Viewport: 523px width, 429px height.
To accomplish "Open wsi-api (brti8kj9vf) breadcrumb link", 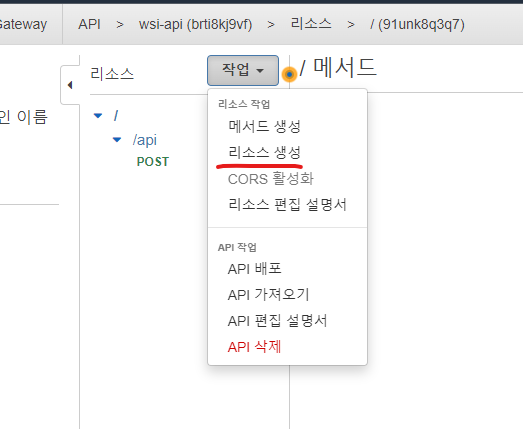I will click(x=195, y=24).
